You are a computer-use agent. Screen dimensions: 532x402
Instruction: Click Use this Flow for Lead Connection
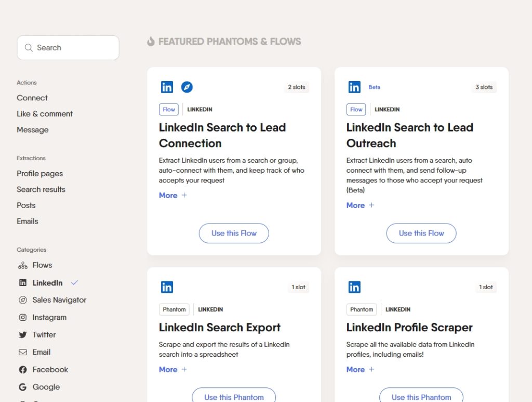click(234, 234)
